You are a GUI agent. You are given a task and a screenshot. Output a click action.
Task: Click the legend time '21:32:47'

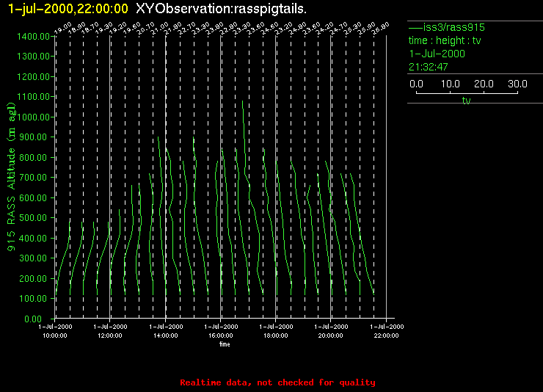[x=429, y=67]
